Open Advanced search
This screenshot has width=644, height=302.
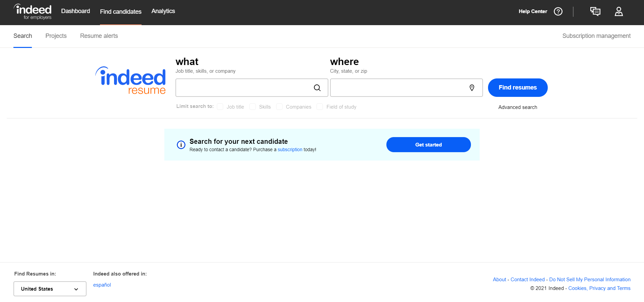click(x=518, y=107)
